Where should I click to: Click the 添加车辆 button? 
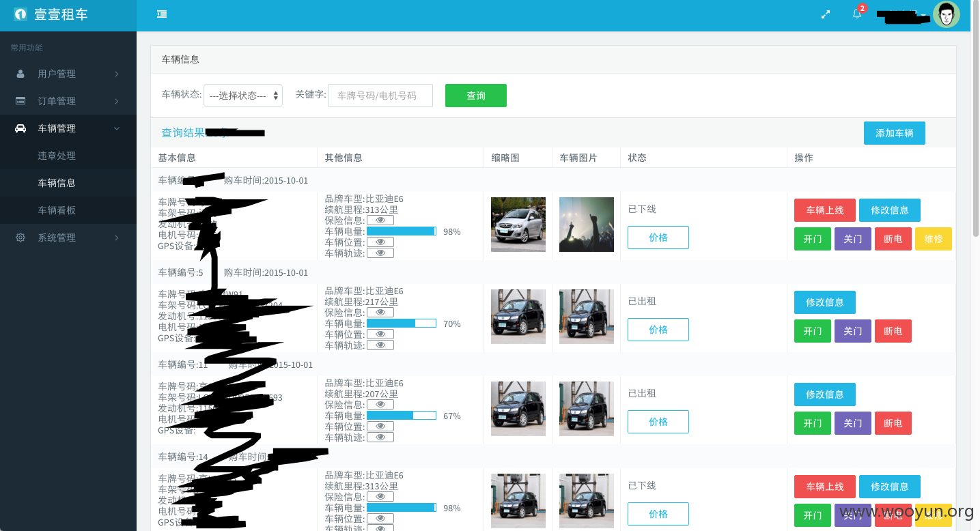click(x=895, y=133)
